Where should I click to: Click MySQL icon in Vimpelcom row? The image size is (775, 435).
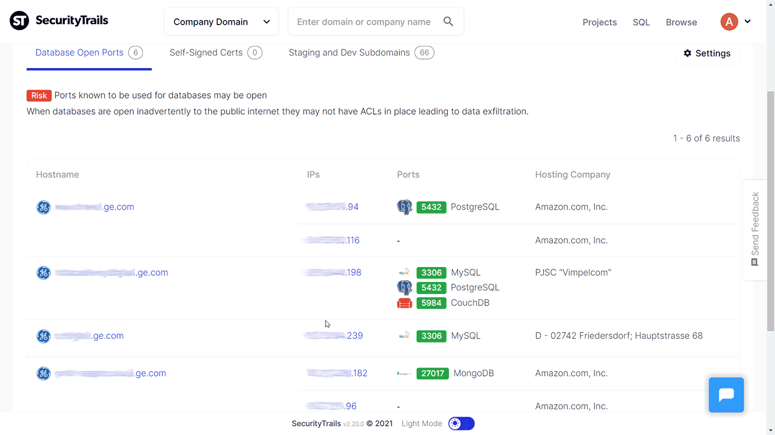coord(404,272)
